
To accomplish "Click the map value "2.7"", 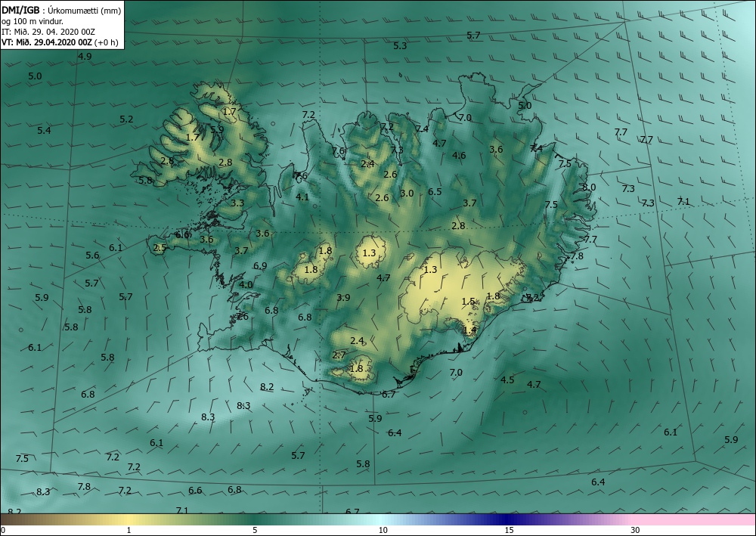I will [x=339, y=355].
